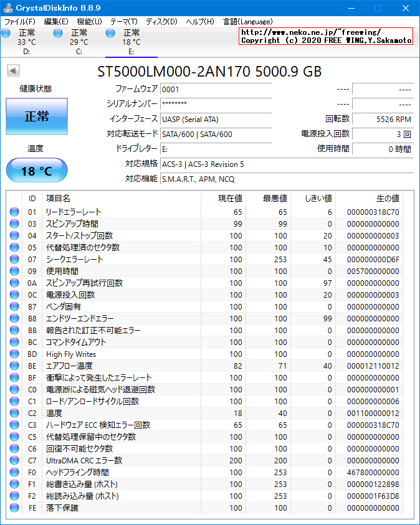
Task: Click status orb for C7 UltraDMA CRC エラー数
Action: (14, 460)
